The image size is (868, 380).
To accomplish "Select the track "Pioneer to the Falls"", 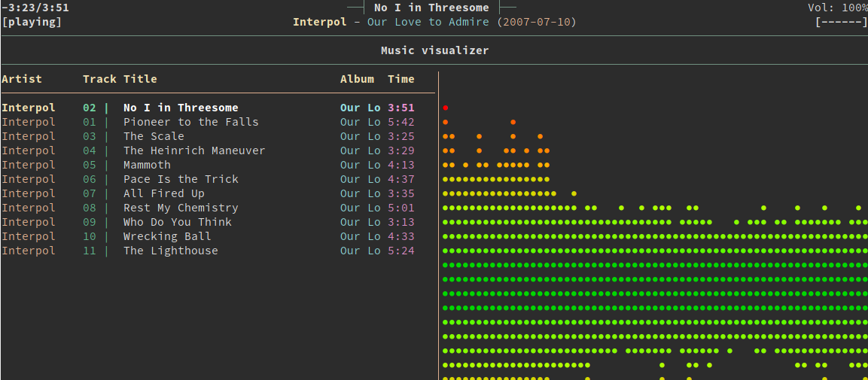I will tap(190, 122).
